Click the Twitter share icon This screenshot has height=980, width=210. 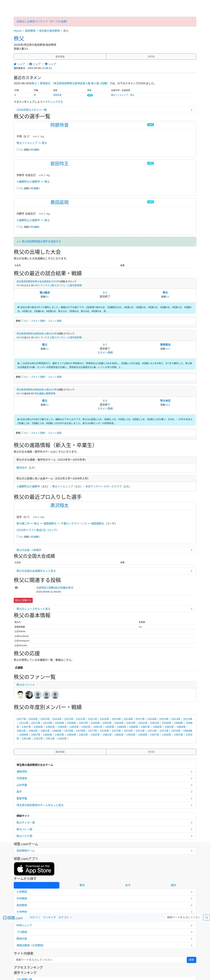[x=15, y=64]
